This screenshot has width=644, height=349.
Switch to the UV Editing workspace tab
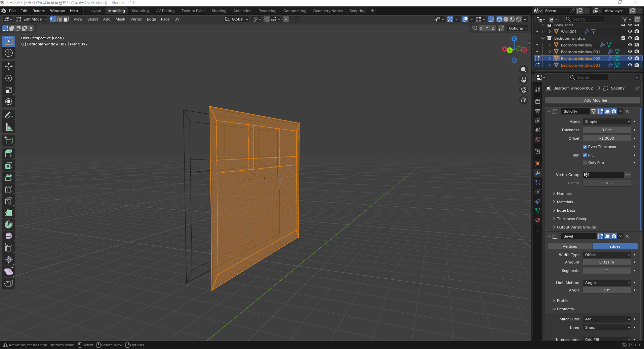tap(165, 11)
